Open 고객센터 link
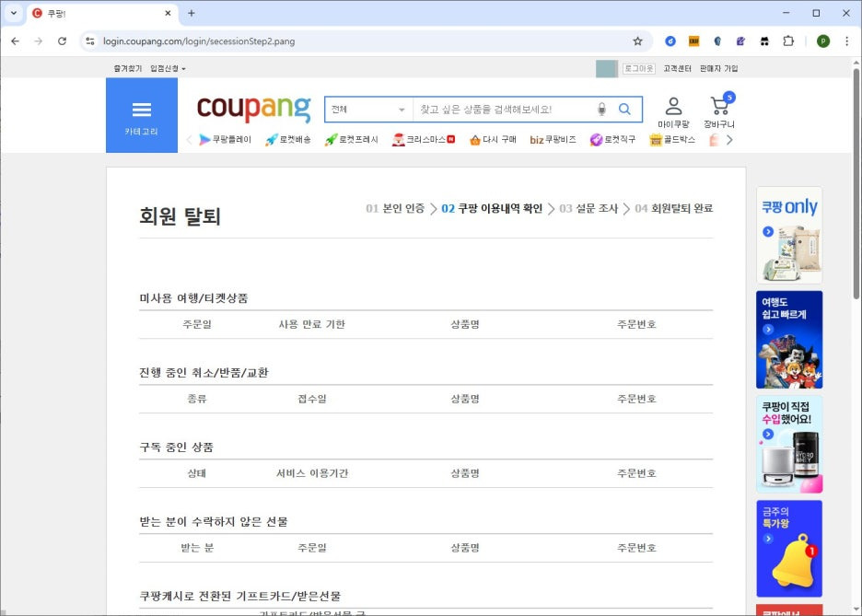Image resolution: width=862 pixels, height=616 pixels. [x=677, y=69]
